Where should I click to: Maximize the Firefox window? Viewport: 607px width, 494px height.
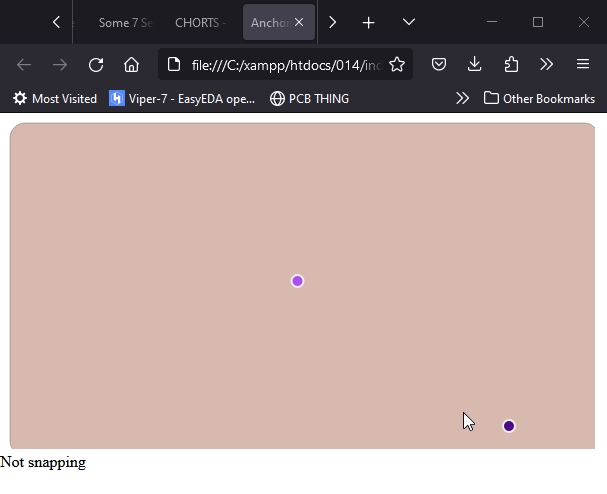(538, 22)
